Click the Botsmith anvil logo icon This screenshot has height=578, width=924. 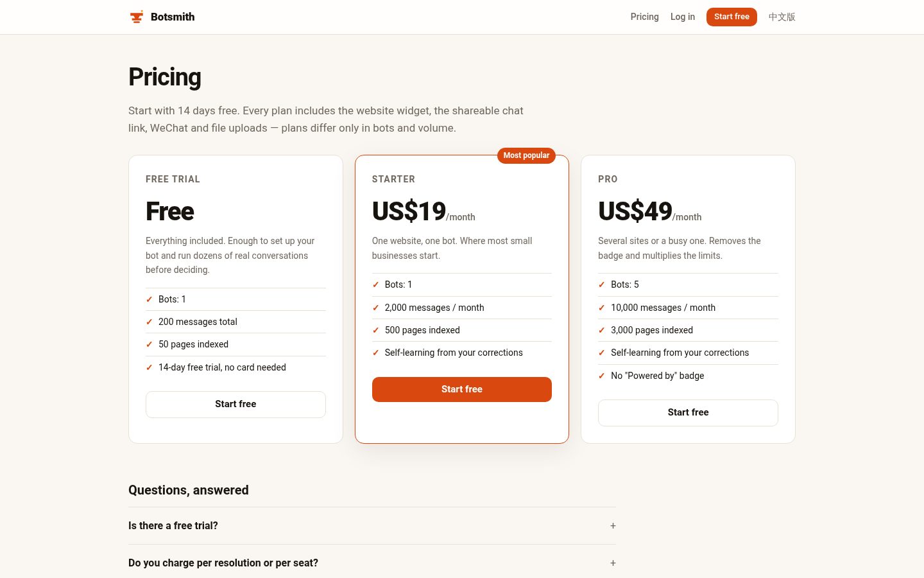click(136, 17)
